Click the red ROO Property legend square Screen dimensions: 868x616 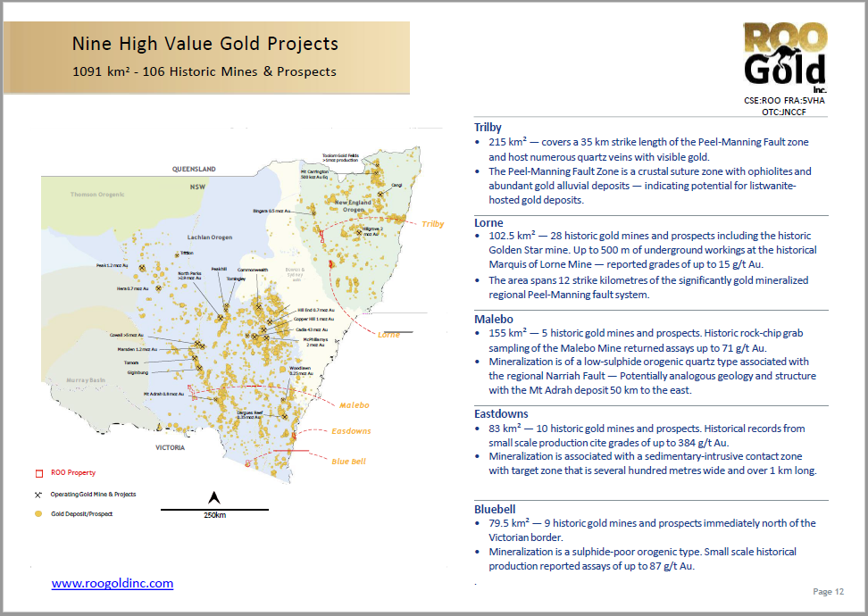(39, 473)
